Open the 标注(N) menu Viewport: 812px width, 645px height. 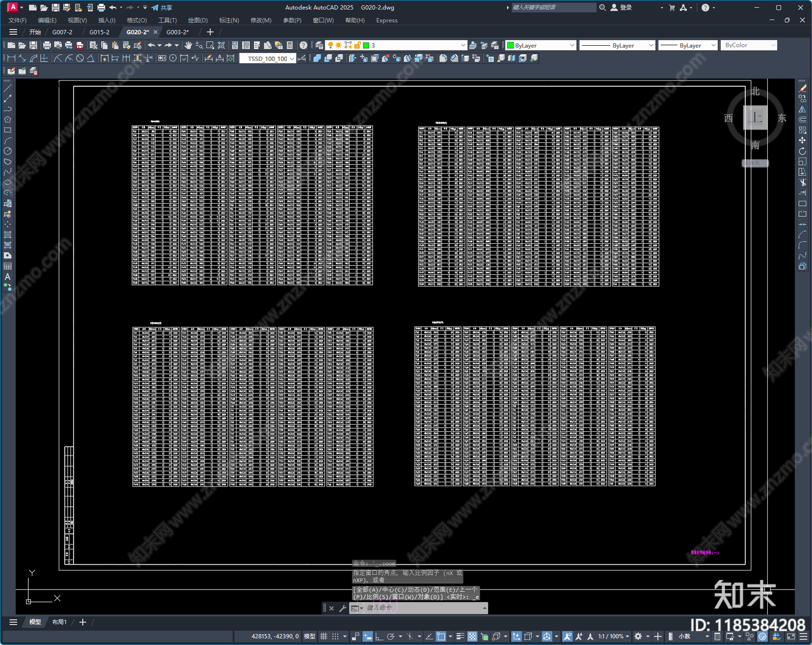pyautogui.click(x=228, y=20)
